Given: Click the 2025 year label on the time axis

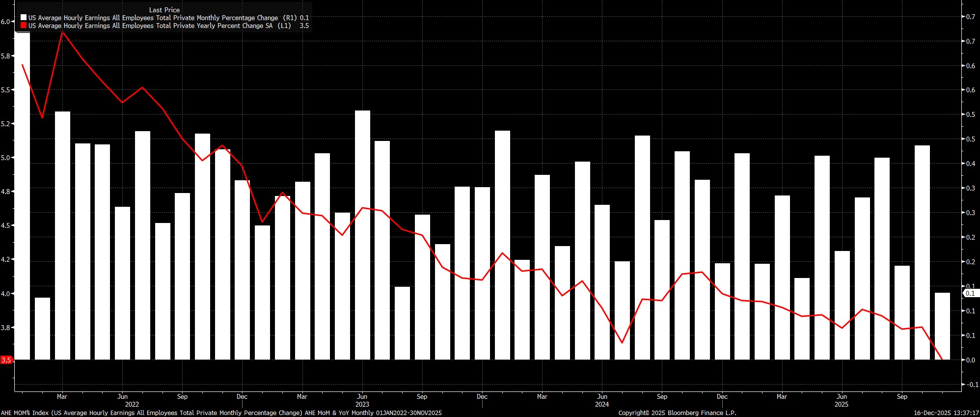Looking at the screenshot, I should 841,404.
